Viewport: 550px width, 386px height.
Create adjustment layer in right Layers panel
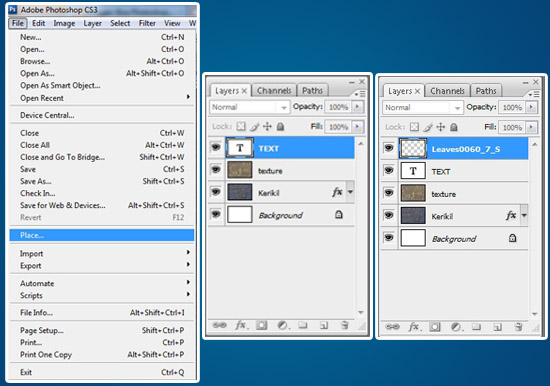456,327
